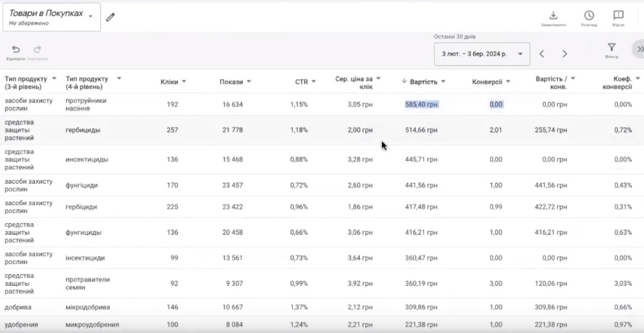
Task: Open the Покази column dropdown arrow
Action: (249, 81)
